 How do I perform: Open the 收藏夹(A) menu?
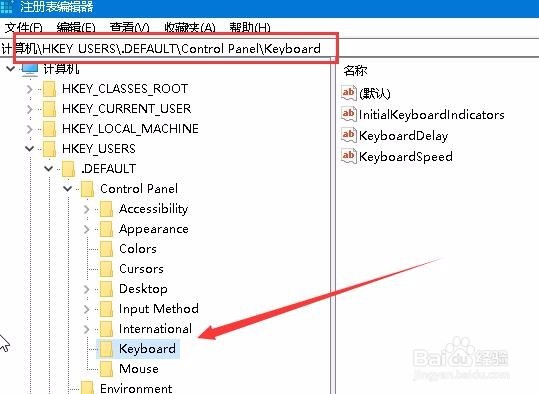tap(190, 28)
